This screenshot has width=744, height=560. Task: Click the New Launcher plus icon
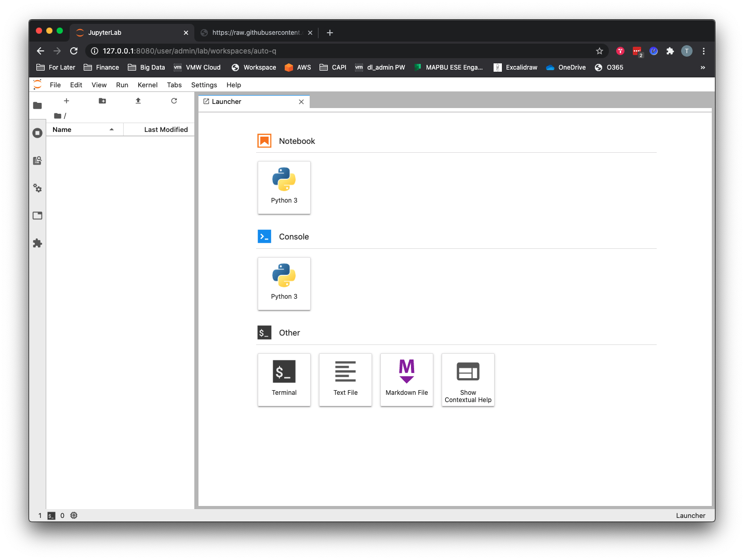point(67,101)
